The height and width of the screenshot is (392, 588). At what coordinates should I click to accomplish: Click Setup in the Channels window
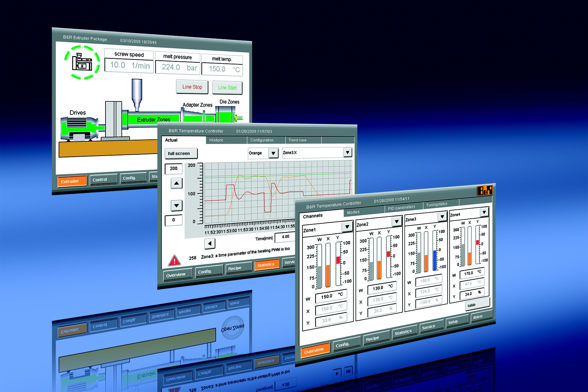[457, 321]
